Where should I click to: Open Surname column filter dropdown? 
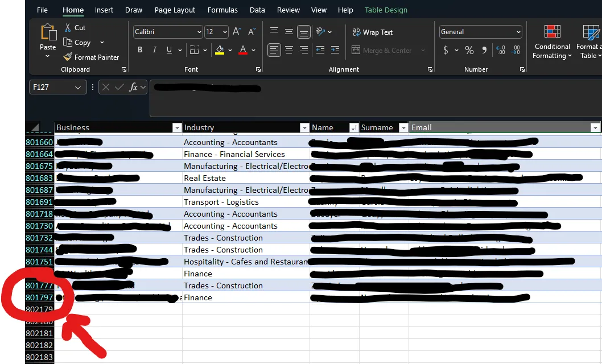[403, 128]
